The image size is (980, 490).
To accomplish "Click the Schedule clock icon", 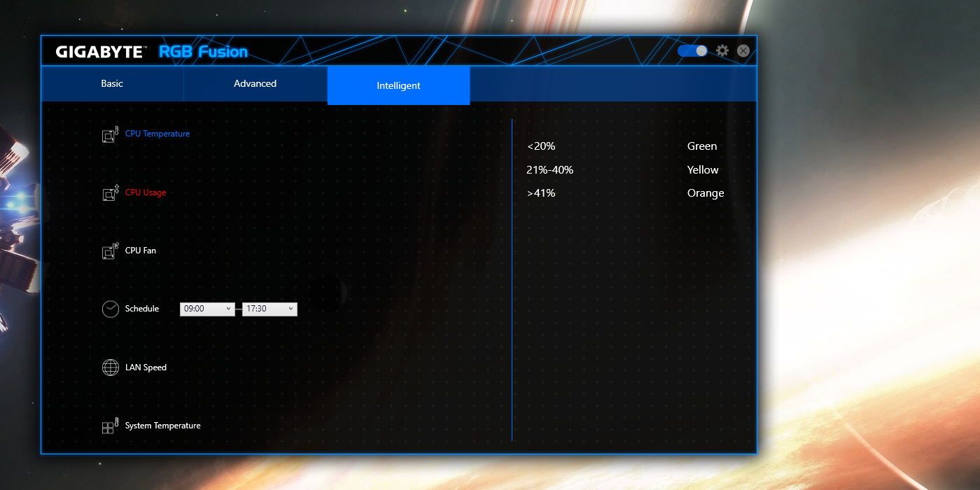I will pos(111,309).
